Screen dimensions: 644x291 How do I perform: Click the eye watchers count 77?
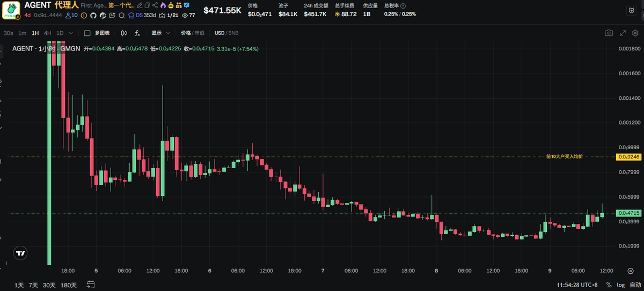click(188, 15)
